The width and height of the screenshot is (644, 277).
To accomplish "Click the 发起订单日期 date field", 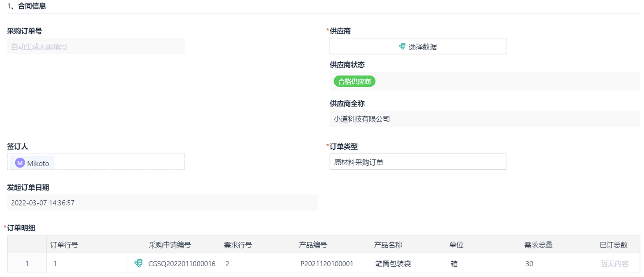I will coord(162,202).
